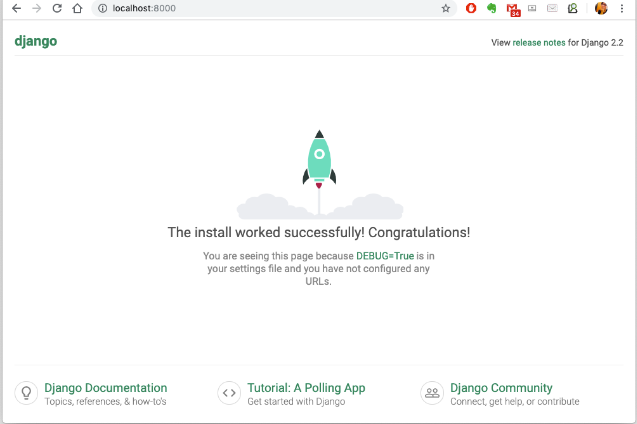
Task: Click the lightbulb documentation icon
Action: click(26, 393)
